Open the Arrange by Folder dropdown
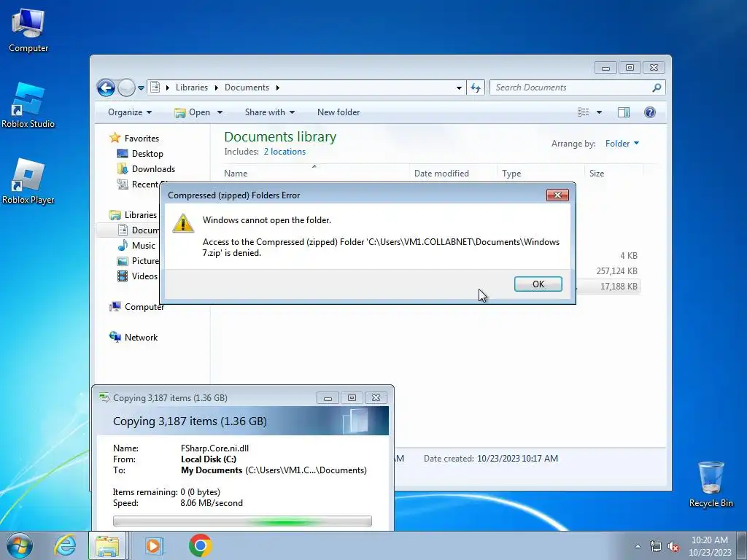The image size is (747, 560). tap(622, 144)
